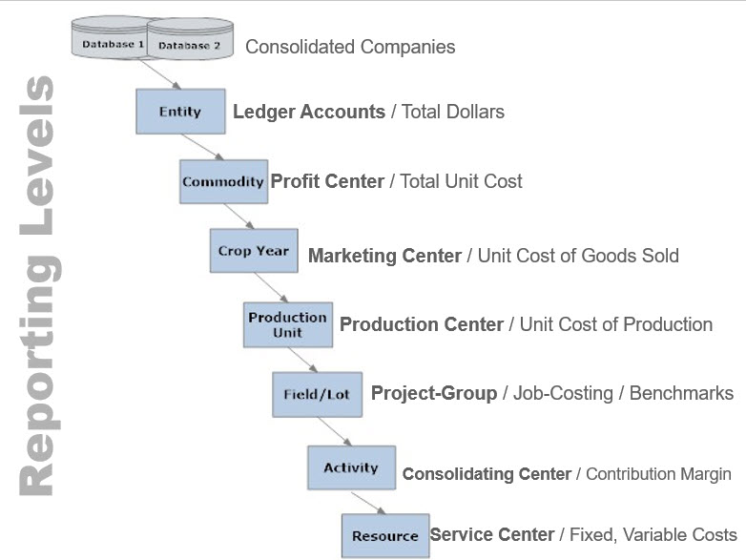746x560 pixels.
Task: Select the Profit Center label
Action: [327, 181]
